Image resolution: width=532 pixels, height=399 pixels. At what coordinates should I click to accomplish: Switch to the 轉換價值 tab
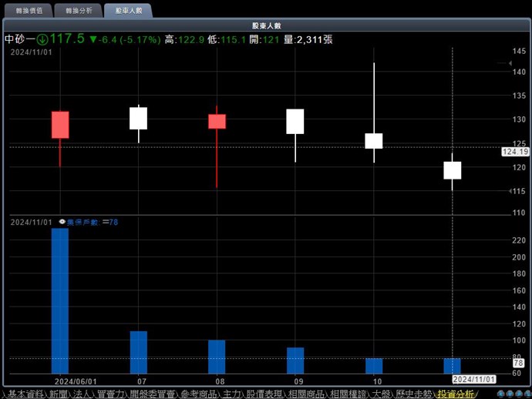click(28, 11)
